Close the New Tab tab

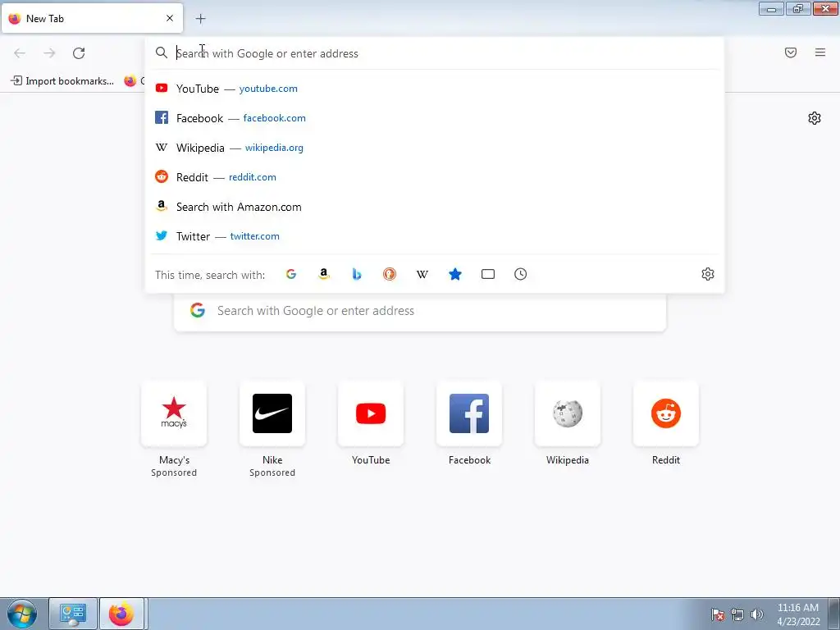coord(170,18)
